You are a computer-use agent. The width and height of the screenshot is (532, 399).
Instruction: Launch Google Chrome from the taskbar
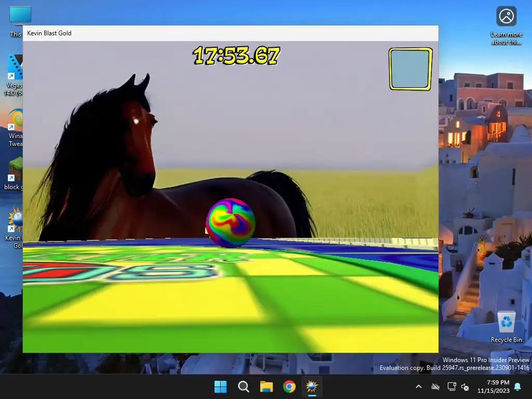[289, 387]
